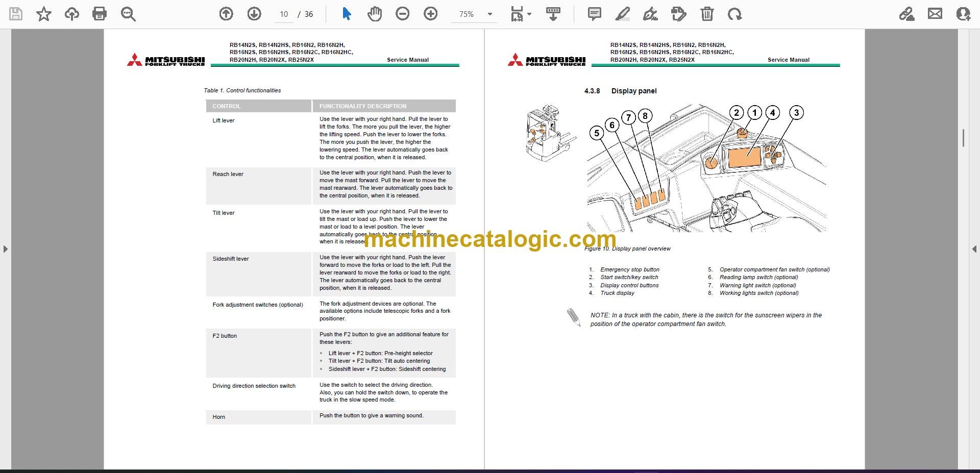The width and height of the screenshot is (980, 473).
Task: Click Table 1. Control functionalities caption
Action: [x=242, y=90]
